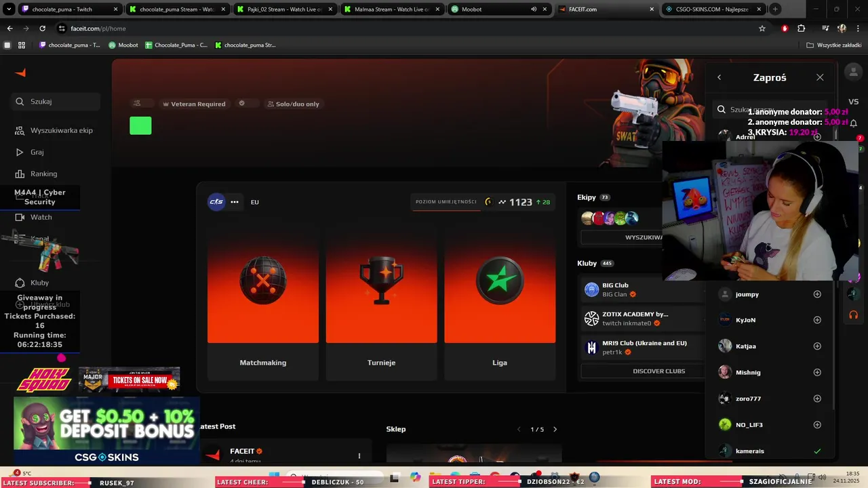
Task: Reload the faceit.com page
Action: 42,28
